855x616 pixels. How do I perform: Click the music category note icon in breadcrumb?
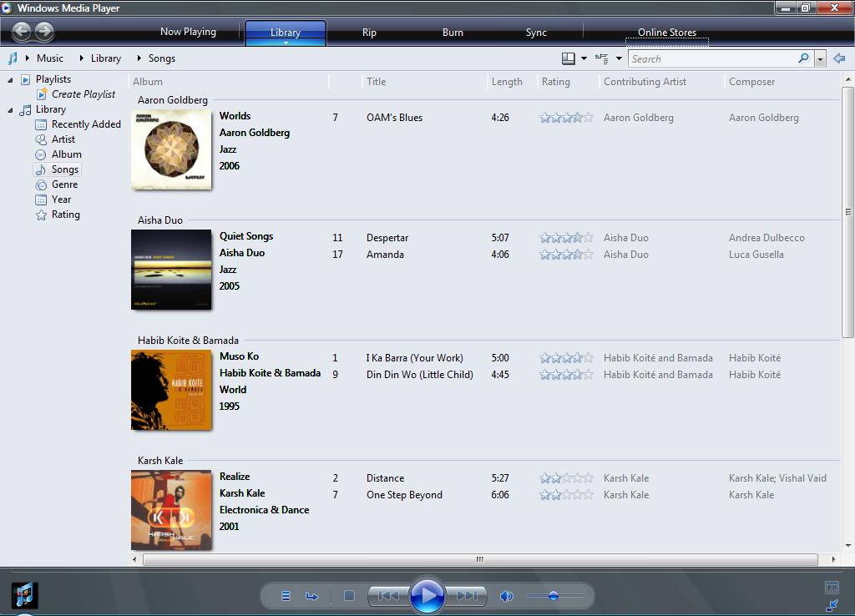tap(13, 58)
